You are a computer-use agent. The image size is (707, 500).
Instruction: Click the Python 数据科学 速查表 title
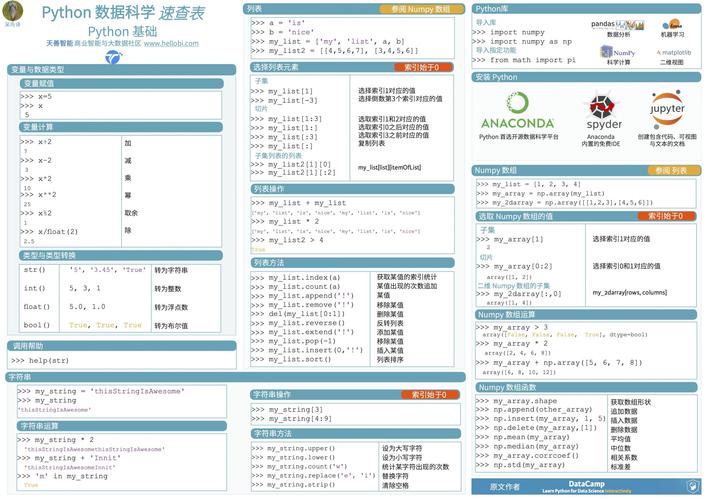click(123, 13)
